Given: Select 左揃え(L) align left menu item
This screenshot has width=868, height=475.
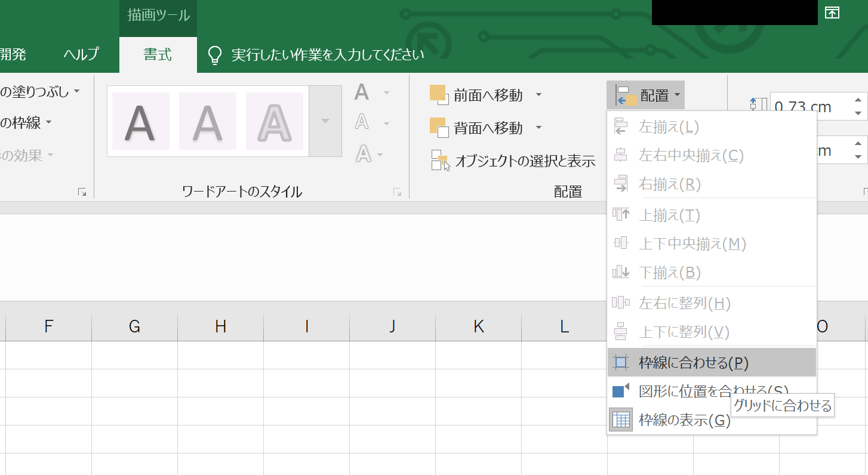Looking at the screenshot, I should [712, 127].
